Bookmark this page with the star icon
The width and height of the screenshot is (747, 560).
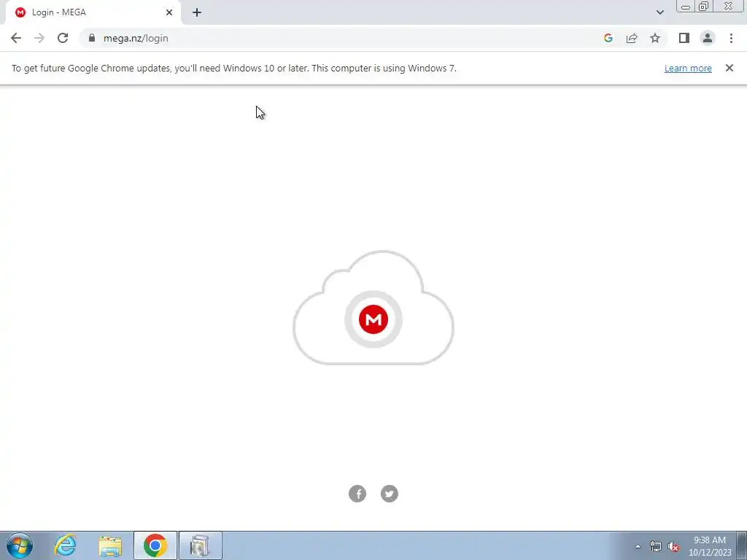(x=655, y=38)
